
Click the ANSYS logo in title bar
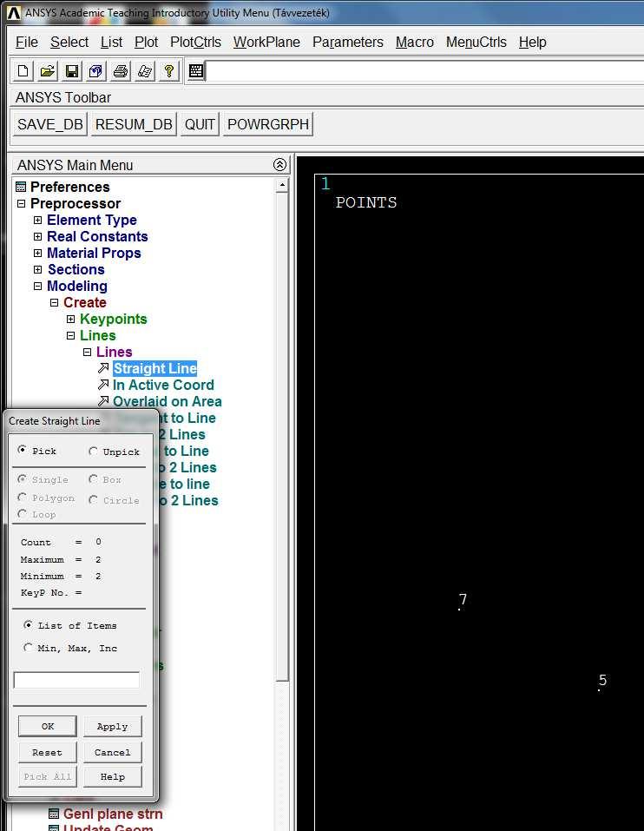pyautogui.click(x=14, y=13)
